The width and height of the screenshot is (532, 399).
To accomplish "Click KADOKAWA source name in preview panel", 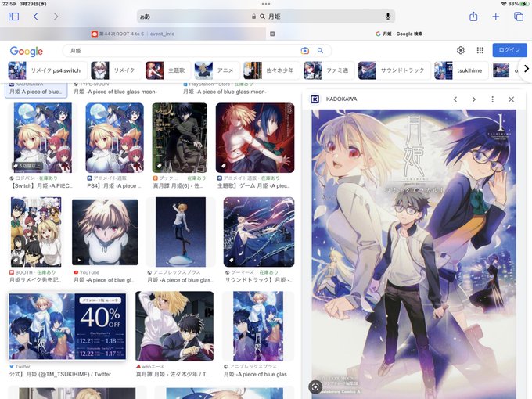I will pos(341,99).
